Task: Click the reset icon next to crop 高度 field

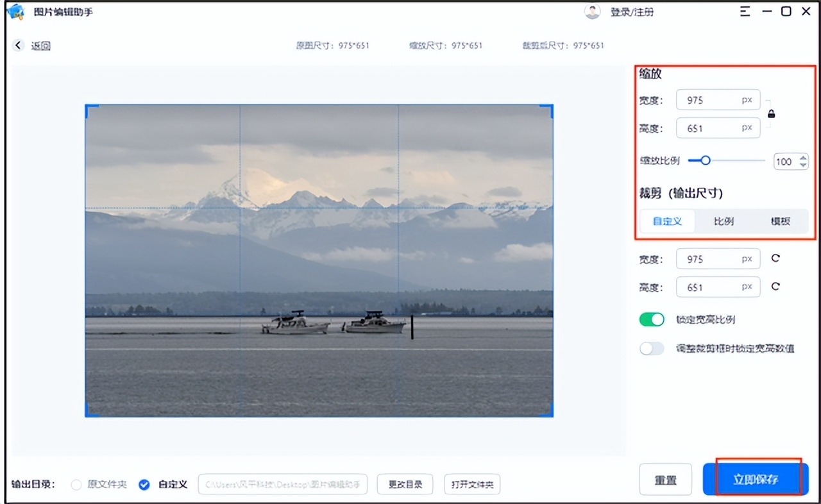Action: [x=775, y=286]
